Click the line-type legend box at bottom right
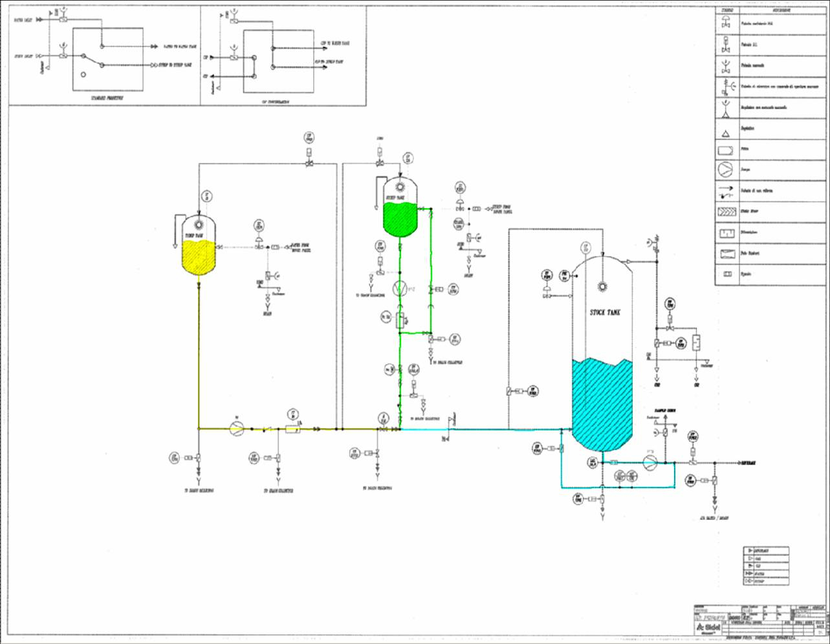The height and width of the screenshot is (644, 830). (x=765, y=565)
